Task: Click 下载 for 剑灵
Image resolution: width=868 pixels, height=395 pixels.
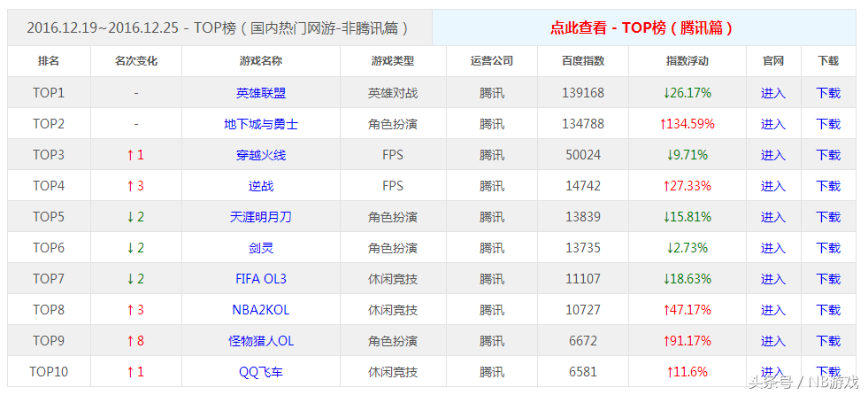Action: click(828, 248)
